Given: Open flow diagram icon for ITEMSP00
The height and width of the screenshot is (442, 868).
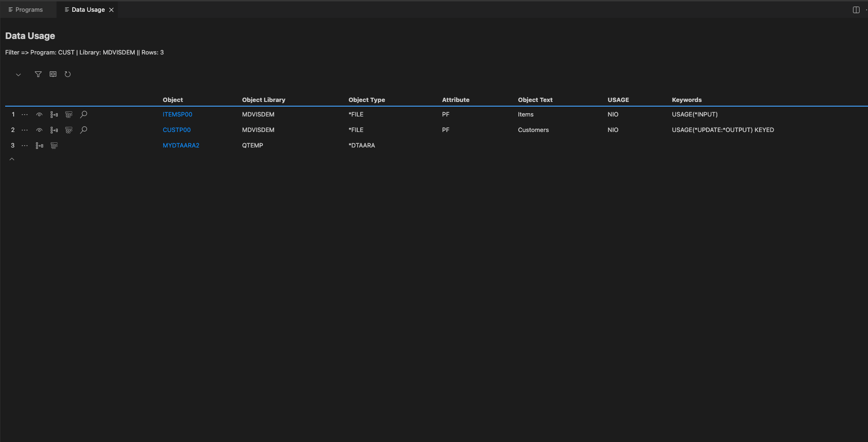Looking at the screenshot, I should (54, 115).
